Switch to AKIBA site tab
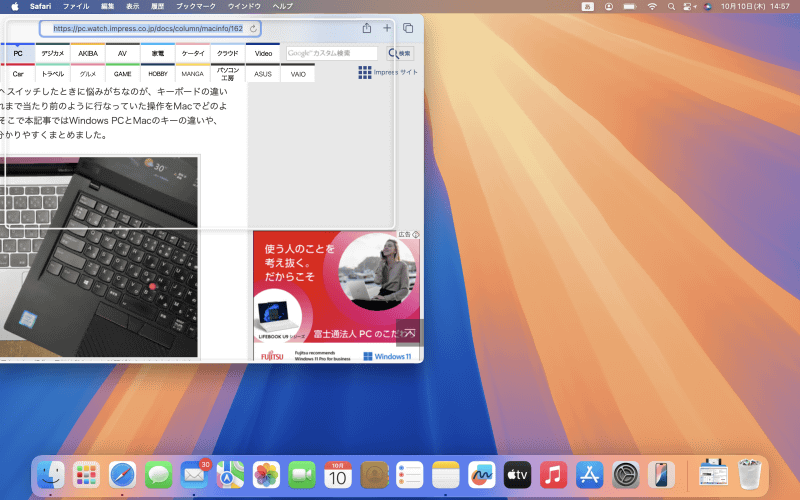 88,53
